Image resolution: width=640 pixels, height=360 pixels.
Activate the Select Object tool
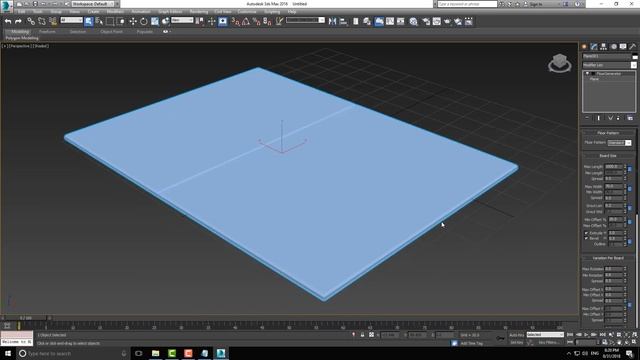(89, 21)
